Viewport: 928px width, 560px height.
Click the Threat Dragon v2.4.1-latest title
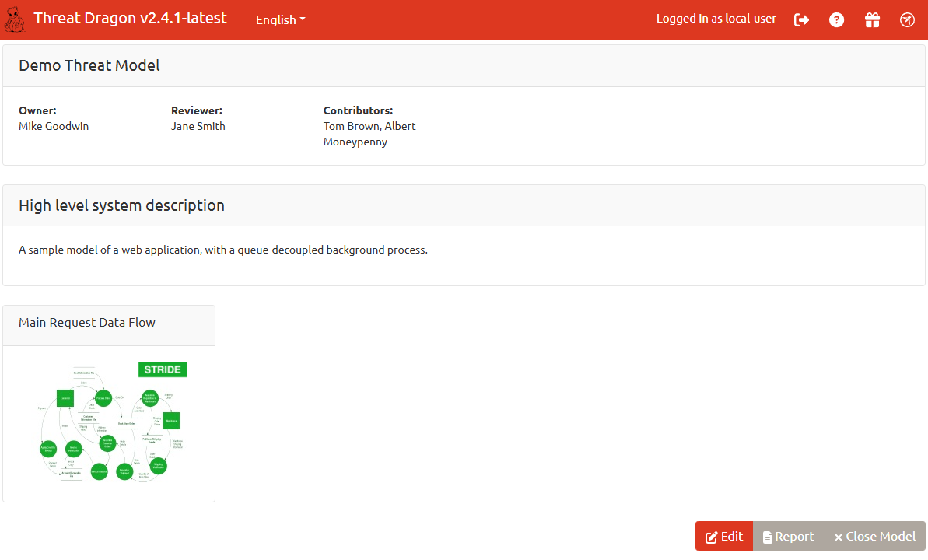click(130, 19)
